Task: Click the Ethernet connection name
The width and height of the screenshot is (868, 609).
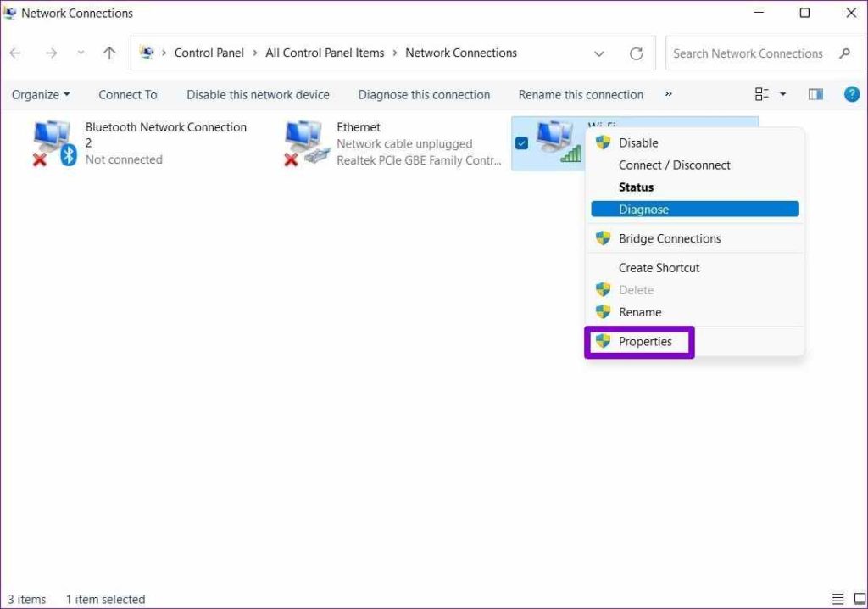Action: pyautogui.click(x=359, y=127)
